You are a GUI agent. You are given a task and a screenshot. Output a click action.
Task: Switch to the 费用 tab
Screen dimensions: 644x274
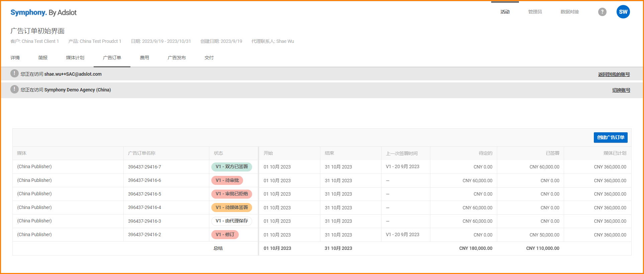tap(144, 58)
